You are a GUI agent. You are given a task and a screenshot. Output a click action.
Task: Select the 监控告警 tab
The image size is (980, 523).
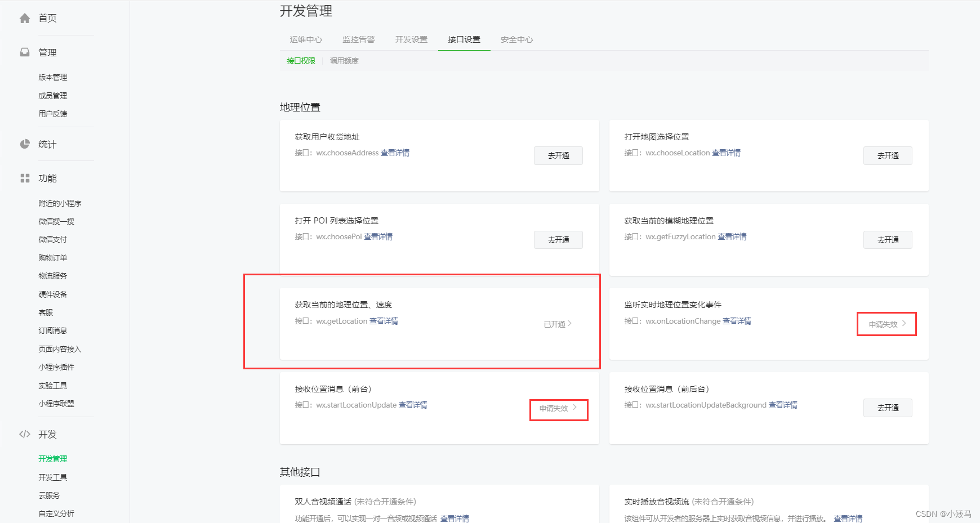(358, 39)
